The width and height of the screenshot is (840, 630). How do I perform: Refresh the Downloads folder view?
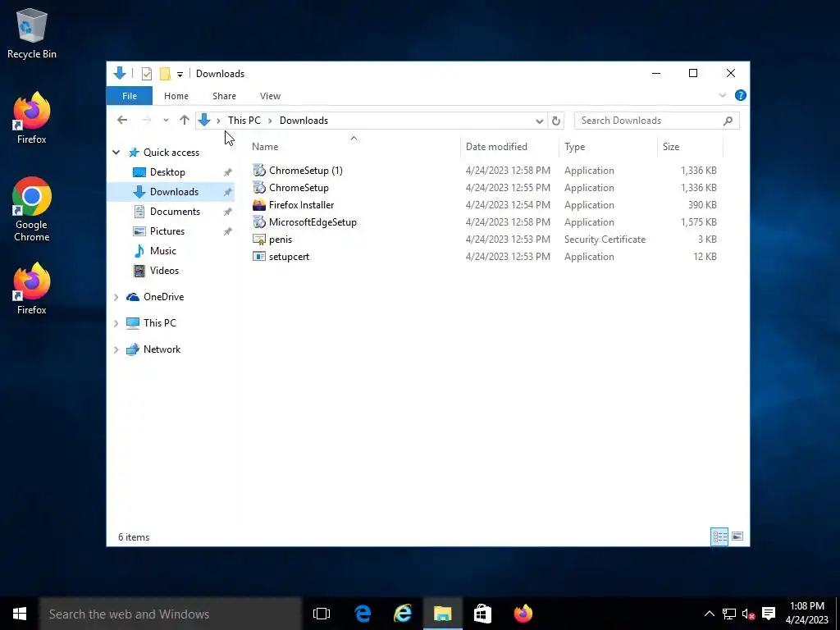[555, 121]
